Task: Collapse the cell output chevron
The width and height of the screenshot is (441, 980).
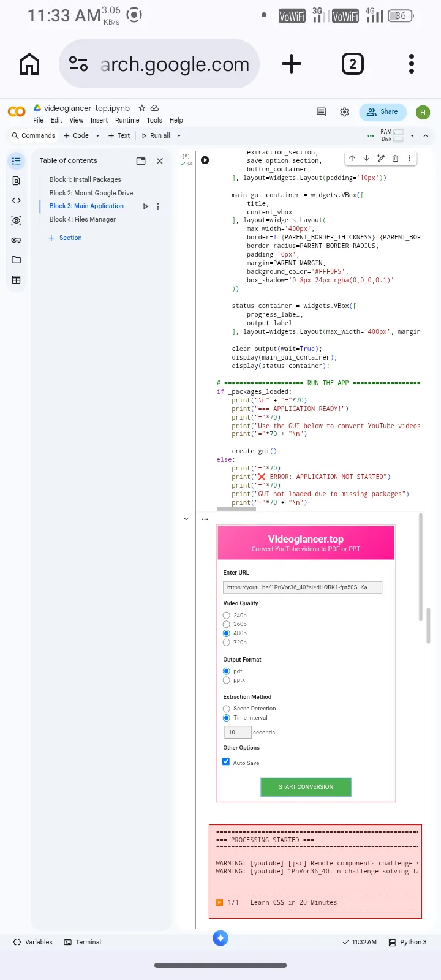Action: [186, 519]
